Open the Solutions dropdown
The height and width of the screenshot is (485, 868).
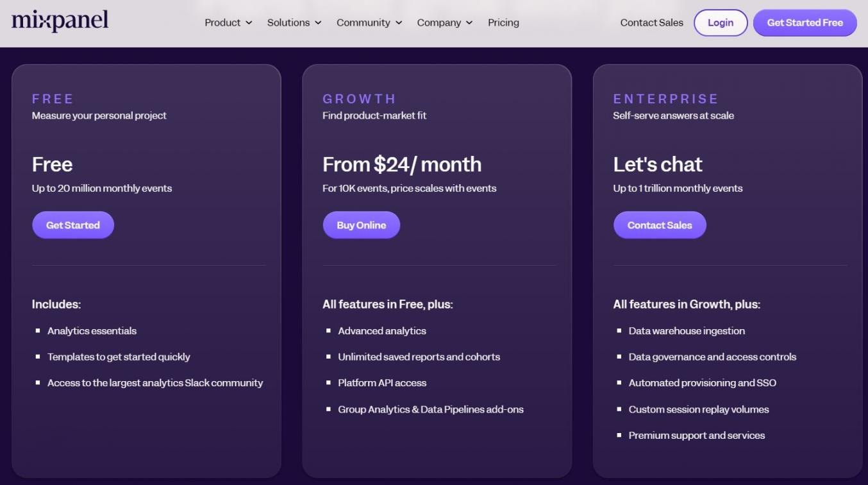(294, 22)
